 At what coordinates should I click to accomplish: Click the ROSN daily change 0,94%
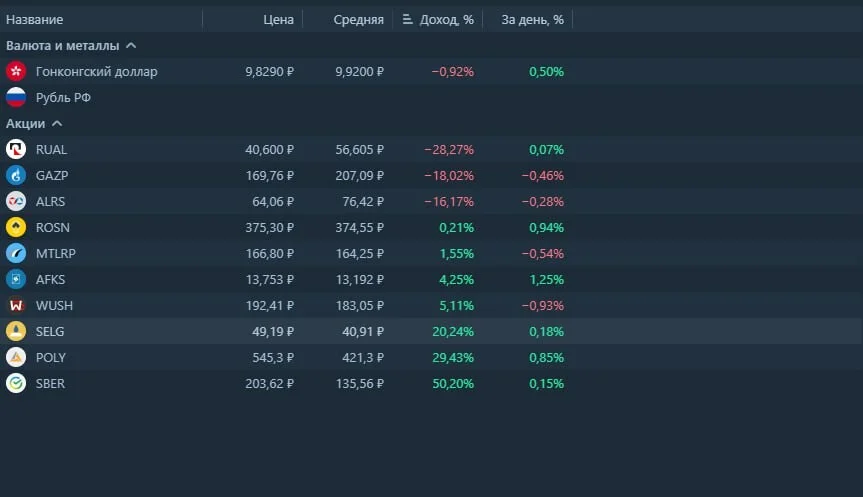pyautogui.click(x=547, y=227)
